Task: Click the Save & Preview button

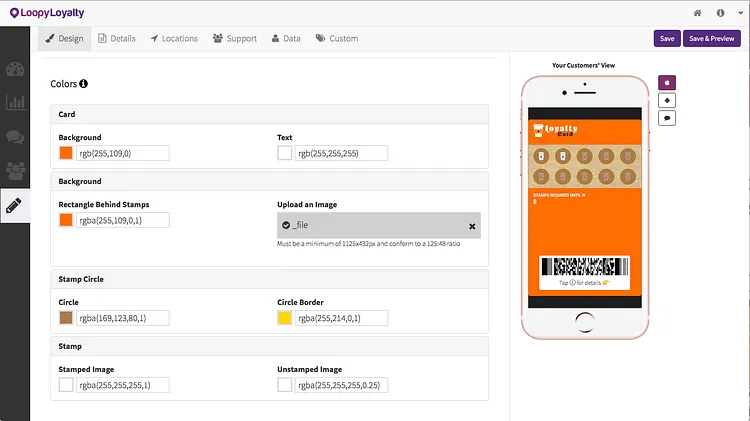Action: (711, 38)
